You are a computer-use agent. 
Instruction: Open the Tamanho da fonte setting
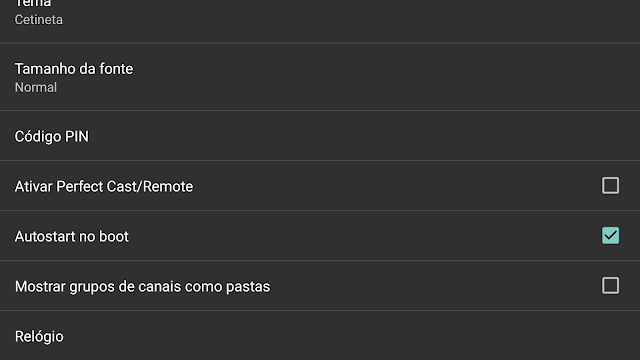pyautogui.click(x=320, y=77)
